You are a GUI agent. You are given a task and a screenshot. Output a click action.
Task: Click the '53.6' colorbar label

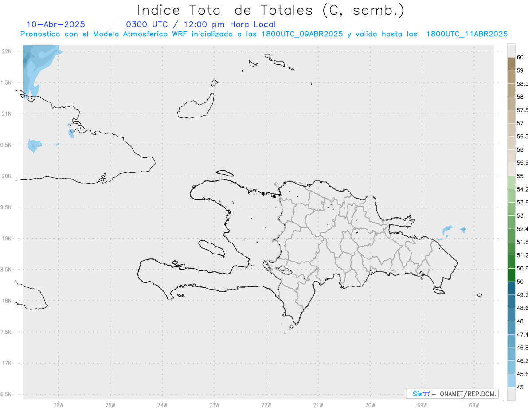pyautogui.click(x=522, y=203)
